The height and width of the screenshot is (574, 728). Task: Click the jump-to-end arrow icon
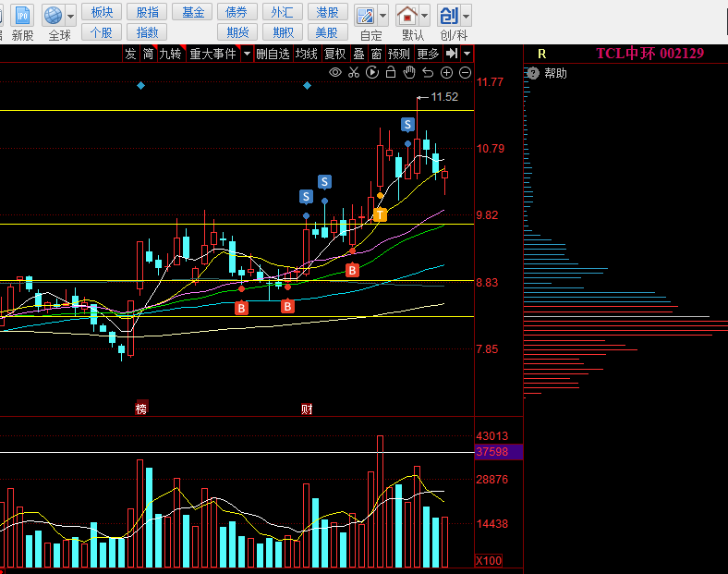[452, 54]
